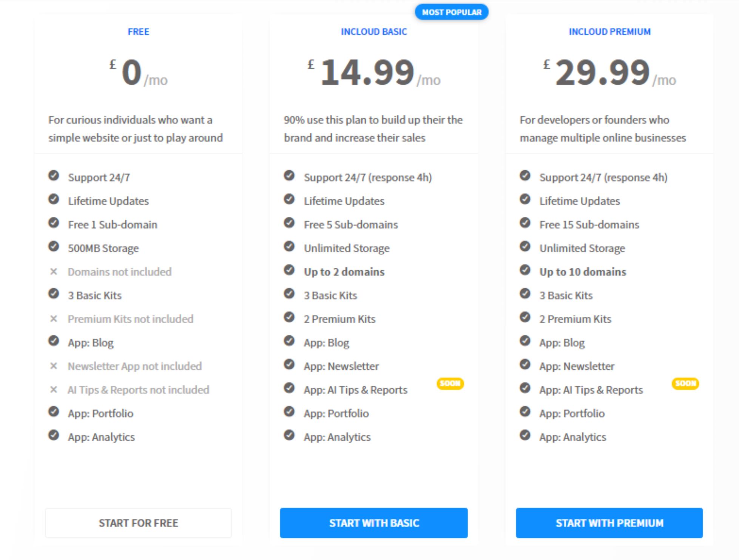
Task: Click checkmark beside App: Newsletter in Basic plan
Action: (289, 364)
